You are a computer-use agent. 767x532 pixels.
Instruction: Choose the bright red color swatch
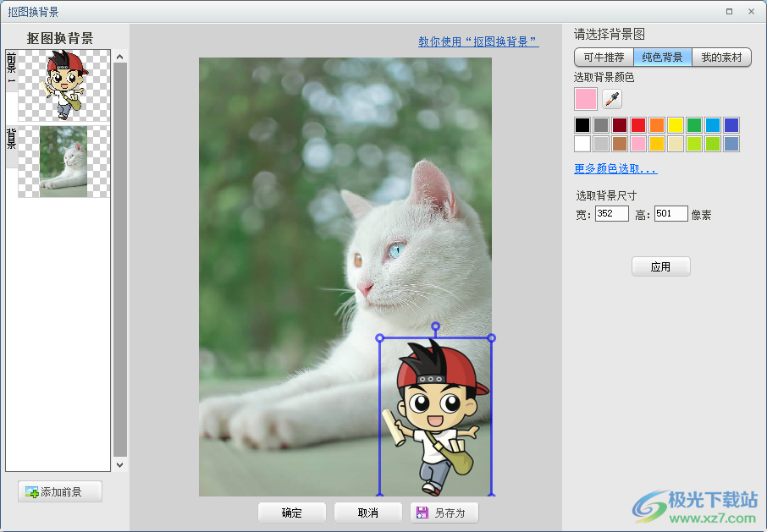click(x=638, y=125)
